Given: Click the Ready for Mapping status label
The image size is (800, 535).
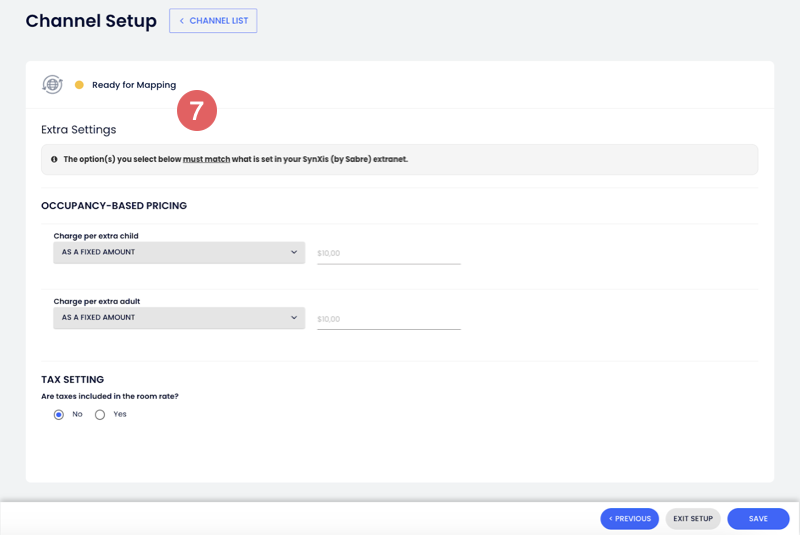Looking at the screenshot, I should pyautogui.click(x=134, y=85).
